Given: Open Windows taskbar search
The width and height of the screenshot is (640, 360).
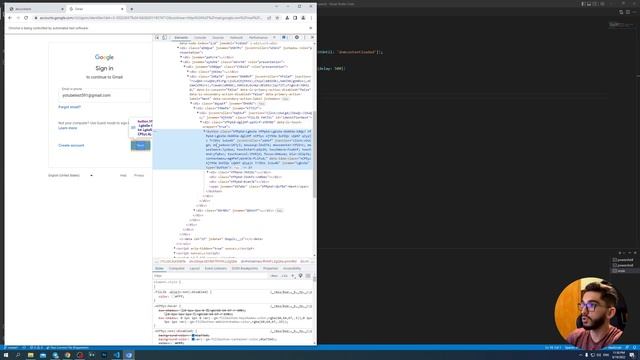Looking at the screenshot, I should click(18, 356).
